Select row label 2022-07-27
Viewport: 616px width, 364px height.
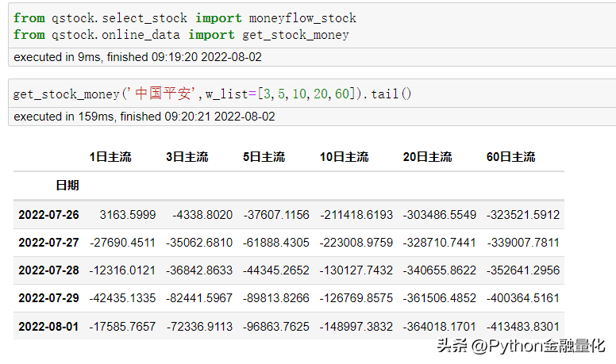coord(48,243)
